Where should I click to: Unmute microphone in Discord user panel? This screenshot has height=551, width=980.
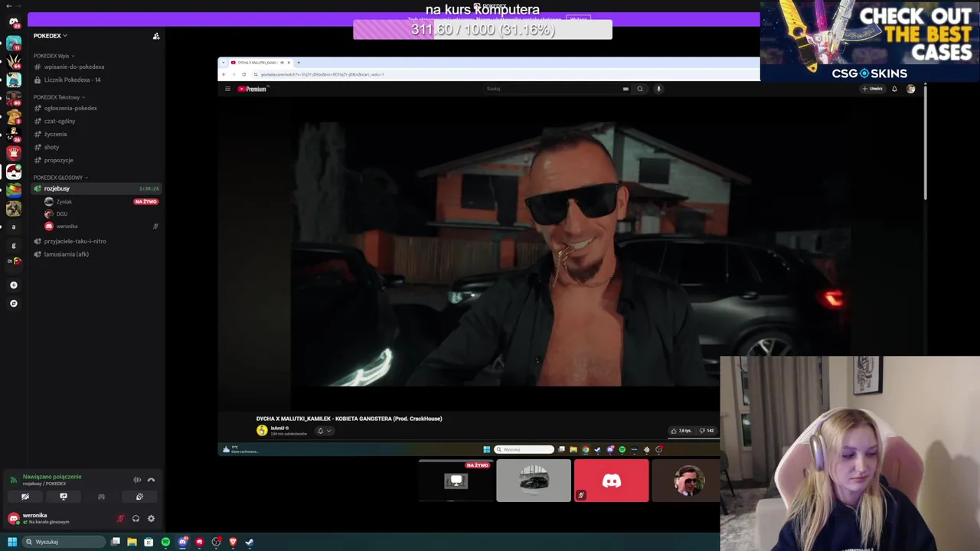tap(120, 519)
